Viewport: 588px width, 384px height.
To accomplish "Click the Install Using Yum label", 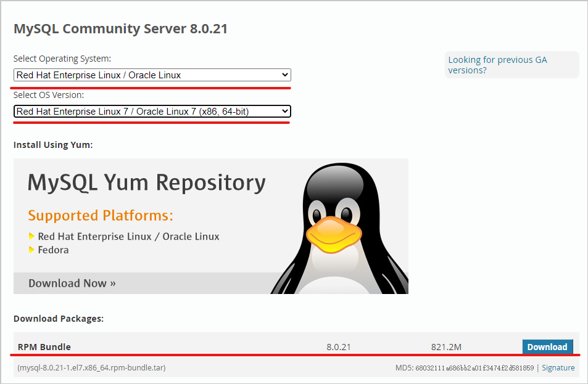I will click(53, 145).
